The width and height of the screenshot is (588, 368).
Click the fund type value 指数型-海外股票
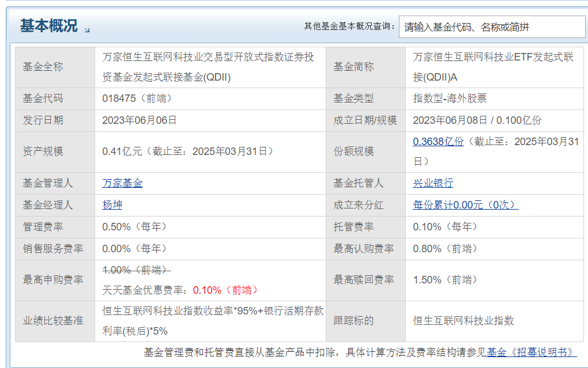[450, 98]
